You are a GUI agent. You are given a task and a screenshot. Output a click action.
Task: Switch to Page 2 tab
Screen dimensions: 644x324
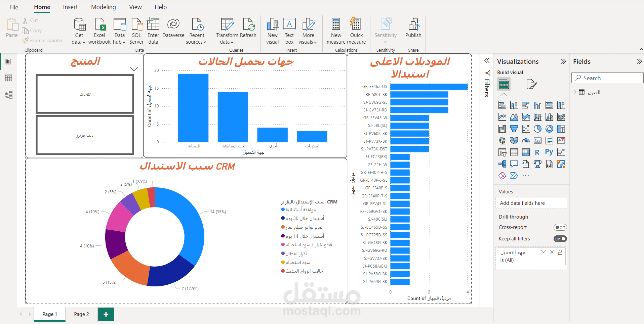[81, 314]
